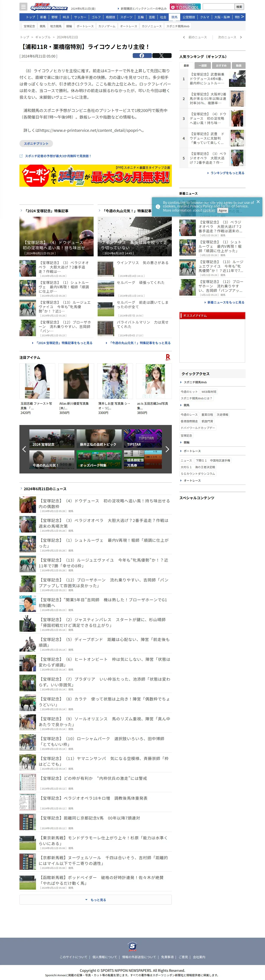
Task: Click ドバイワールドカップデー tag
Action: click(x=197, y=428)
